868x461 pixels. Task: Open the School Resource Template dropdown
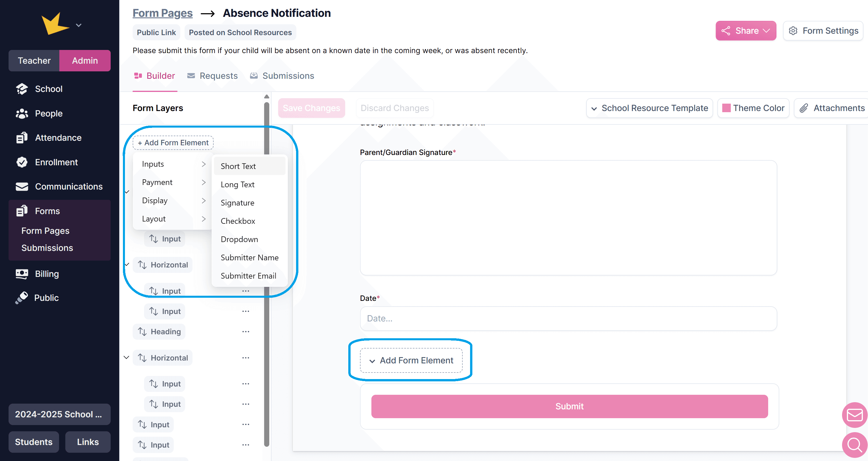[x=649, y=108]
